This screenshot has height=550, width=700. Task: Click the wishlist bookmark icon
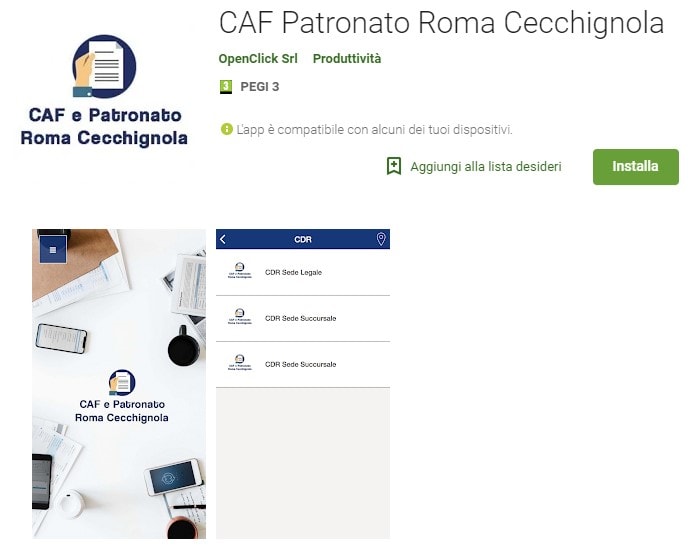point(394,166)
